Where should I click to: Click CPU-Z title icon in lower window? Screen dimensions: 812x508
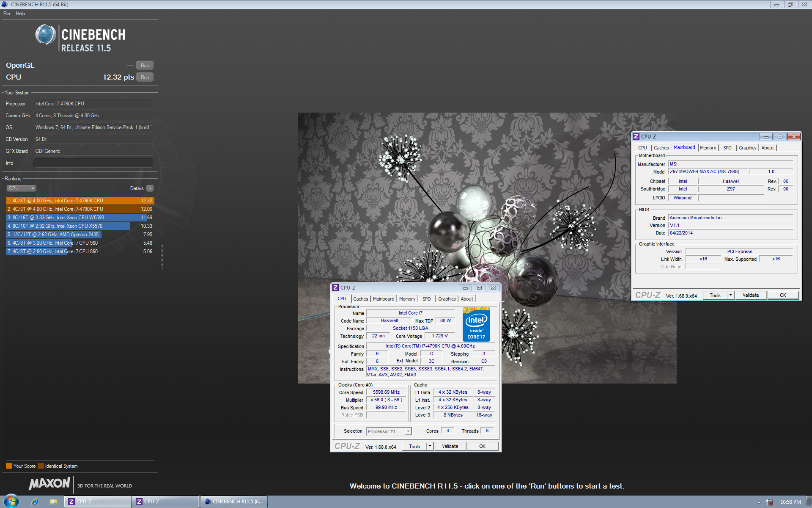[x=335, y=287]
